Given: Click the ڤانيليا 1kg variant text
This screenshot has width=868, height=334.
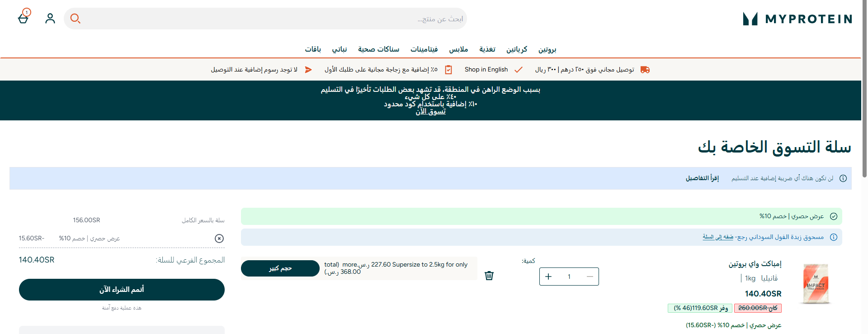Looking at the screenshot, I should (761, 278).
